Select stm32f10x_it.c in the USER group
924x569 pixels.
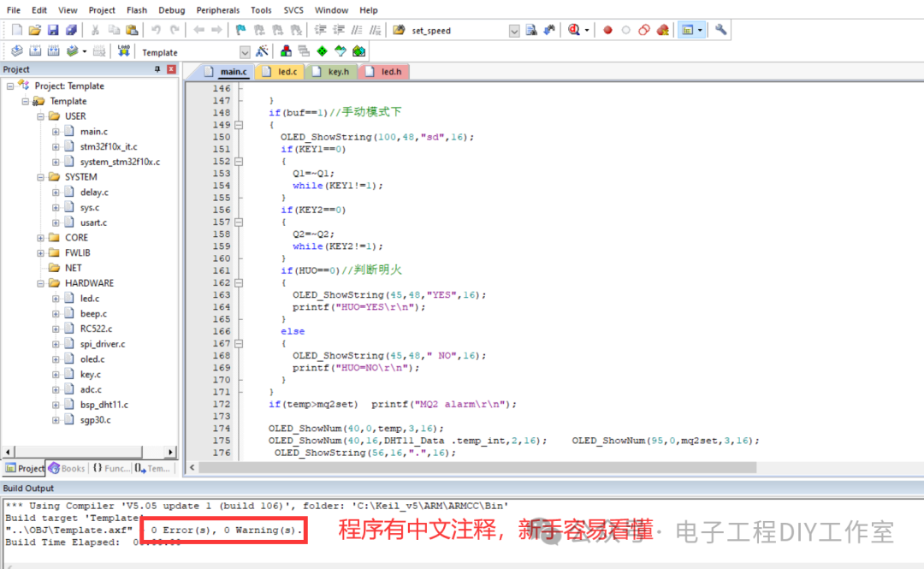point(109,146)
